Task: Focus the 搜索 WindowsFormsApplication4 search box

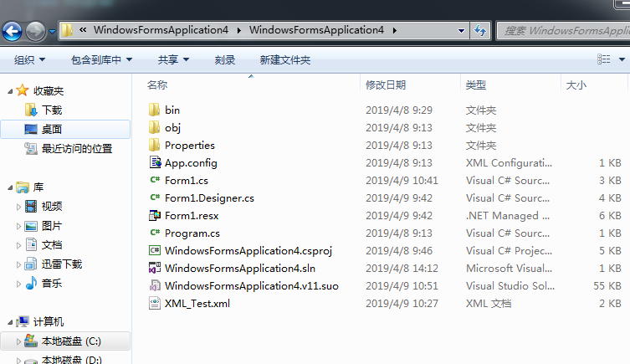Action: 563,30
